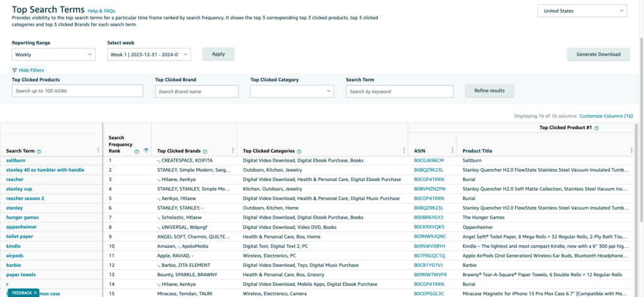The width and height of the screenshot is (644, 297).
Task: Open ASIN B0CKRXVQK5 link
Action: point(429,227)
